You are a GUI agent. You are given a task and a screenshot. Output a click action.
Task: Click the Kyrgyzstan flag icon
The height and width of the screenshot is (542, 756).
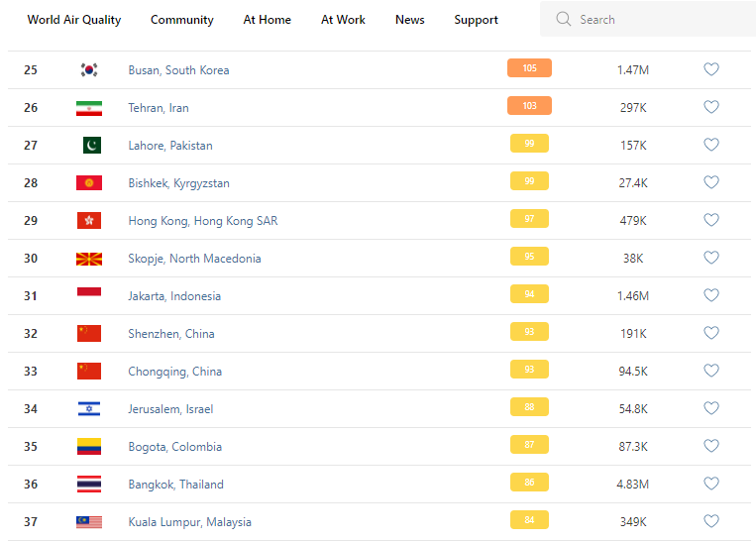89,183
